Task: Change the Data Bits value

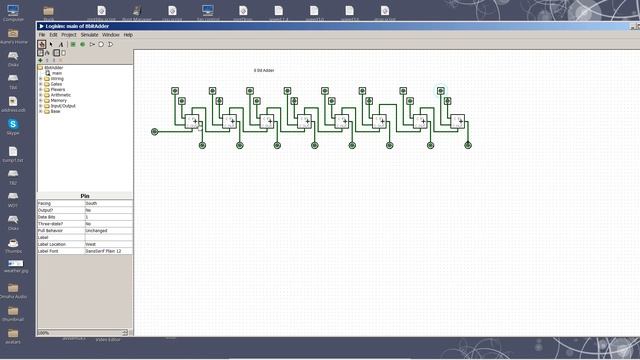Action: tap(108, 217)
